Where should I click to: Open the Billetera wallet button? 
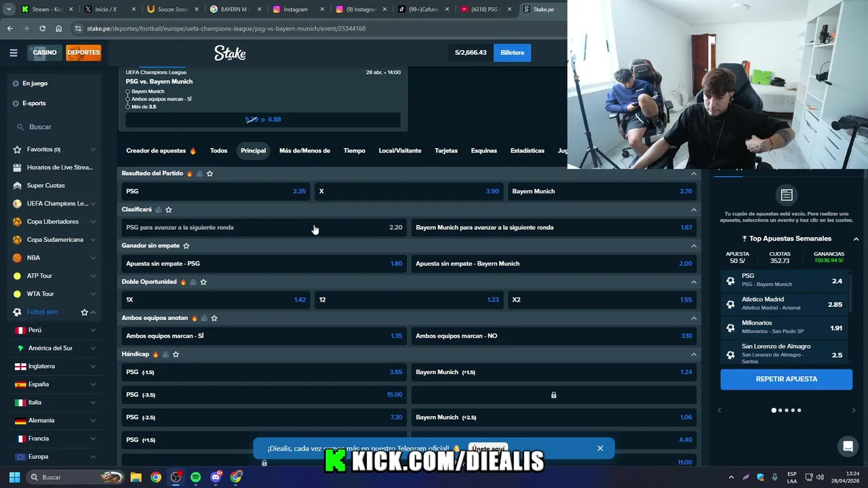(x=512, y=52)
